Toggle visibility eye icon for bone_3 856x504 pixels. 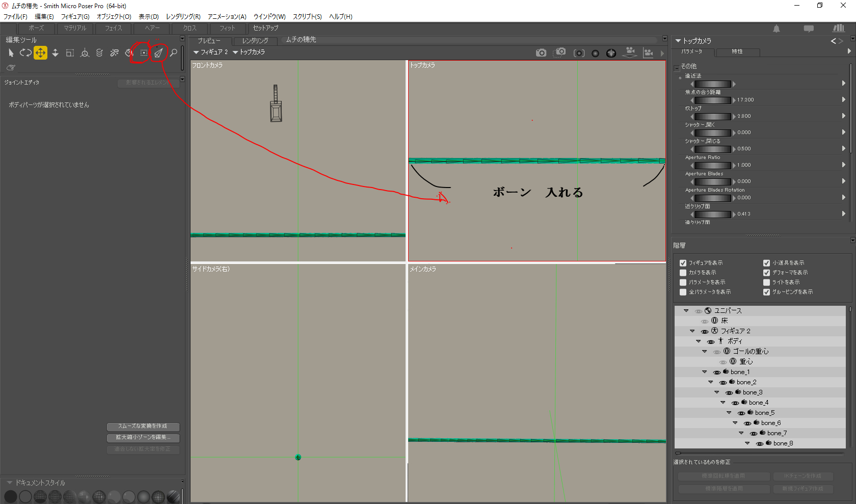click(729, 393)
